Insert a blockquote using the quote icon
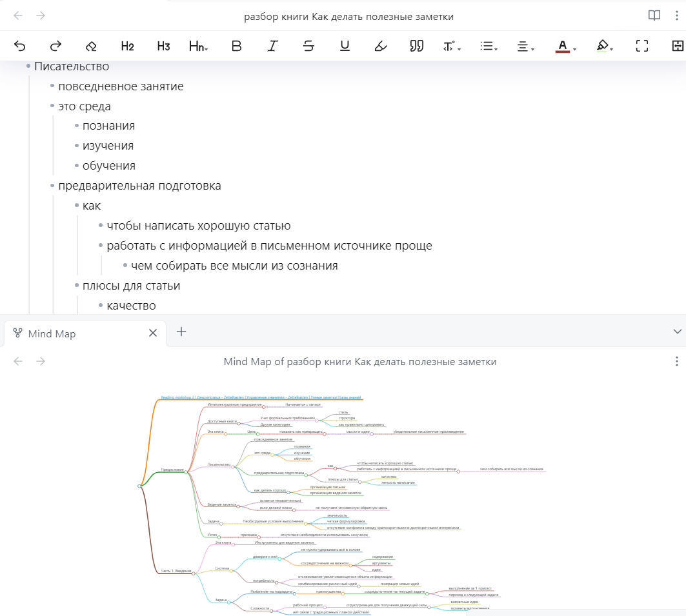This screenshot has height=616, width=686. [x=416, y=46]
